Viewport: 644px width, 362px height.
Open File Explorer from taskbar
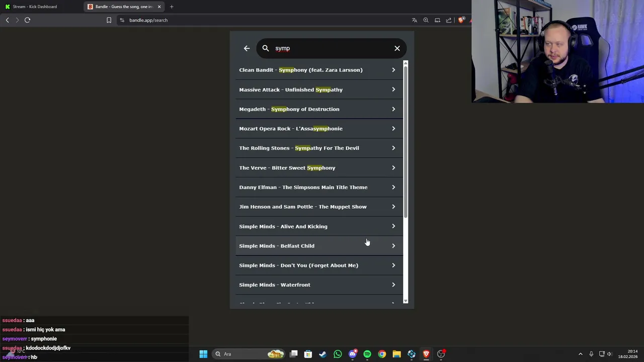pyautogui.click(x=396, y=354)
